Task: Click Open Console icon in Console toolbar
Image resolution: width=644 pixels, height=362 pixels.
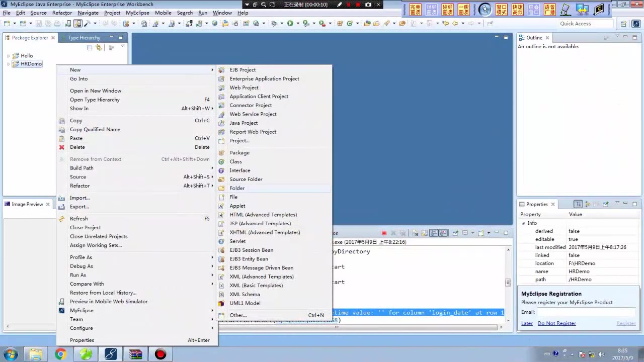Action: coord(480,233)
